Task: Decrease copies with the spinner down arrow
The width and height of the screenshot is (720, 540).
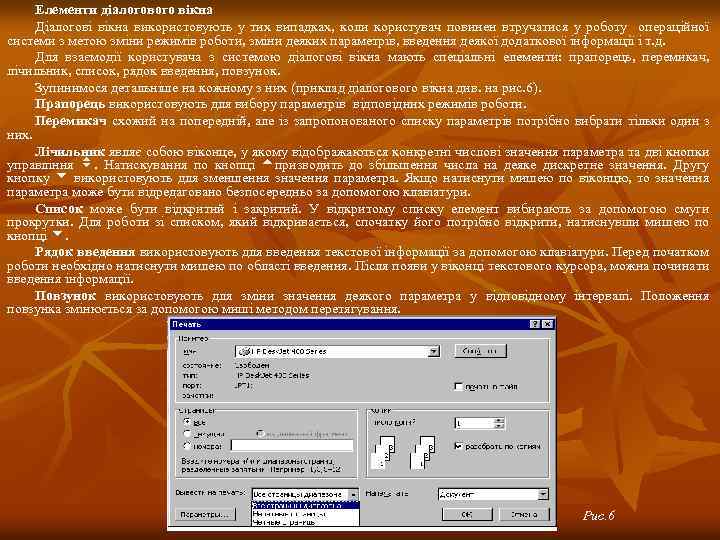Action: point(500,427)
